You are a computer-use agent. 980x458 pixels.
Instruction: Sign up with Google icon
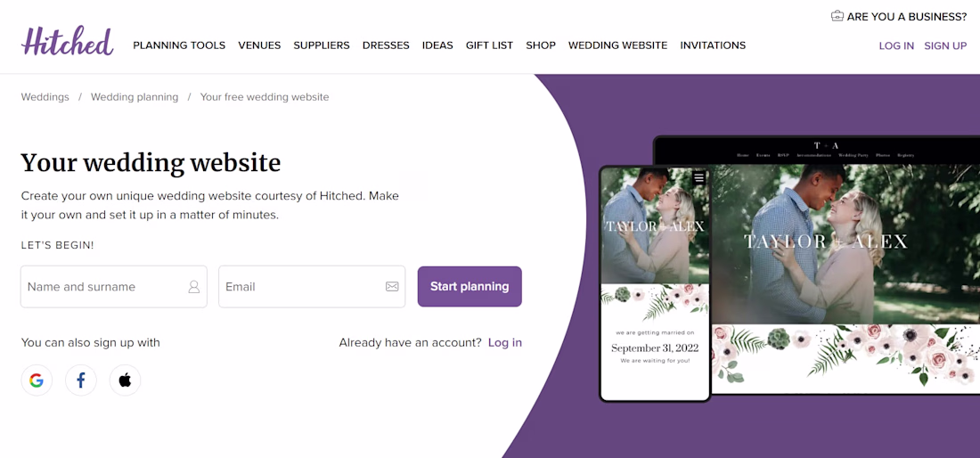tap(37, 380)
